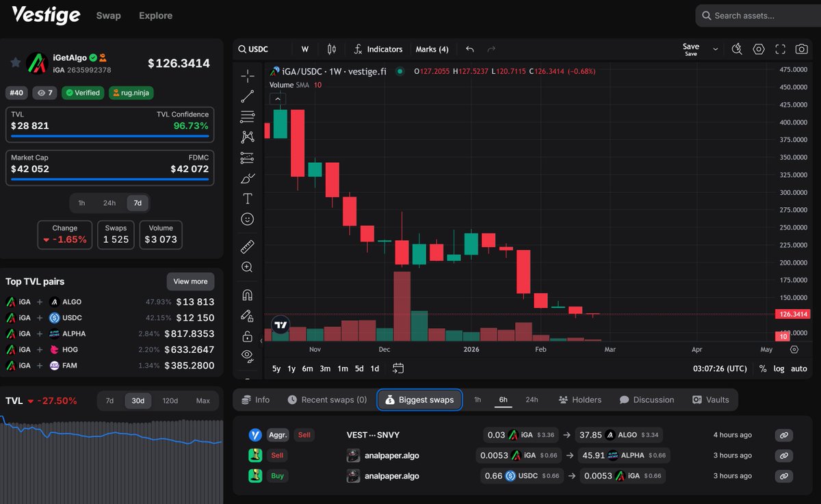
Task: Select the trend line drawing tool
Action: [x=247, y=96]
